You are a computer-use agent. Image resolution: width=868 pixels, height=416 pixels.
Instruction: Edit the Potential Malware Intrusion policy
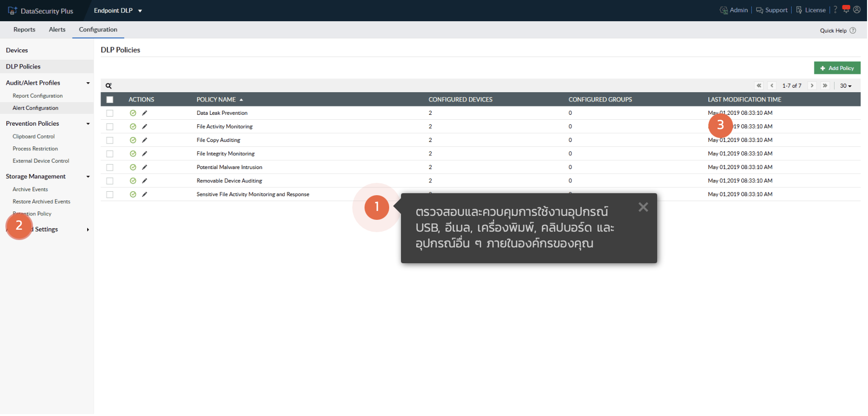point(144,168)
